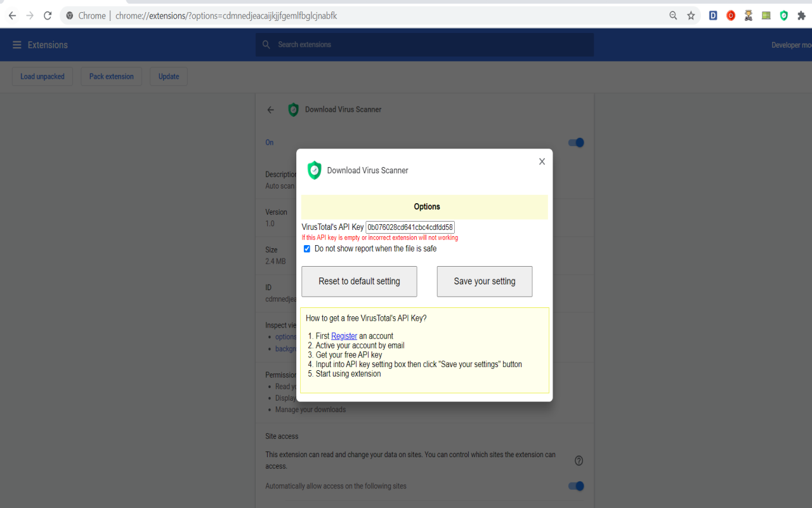This screenshot has height=508, width=812.
Task: Toggle automatically allow access on following sites
Action: pyautogui.click(x=576, y=486)
